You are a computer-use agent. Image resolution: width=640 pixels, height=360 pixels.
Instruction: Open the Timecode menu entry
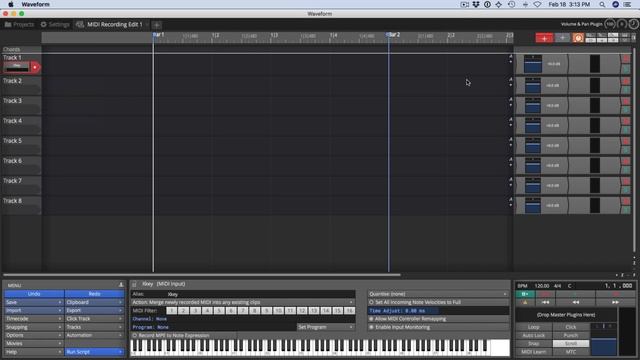(x=34, y=319)
